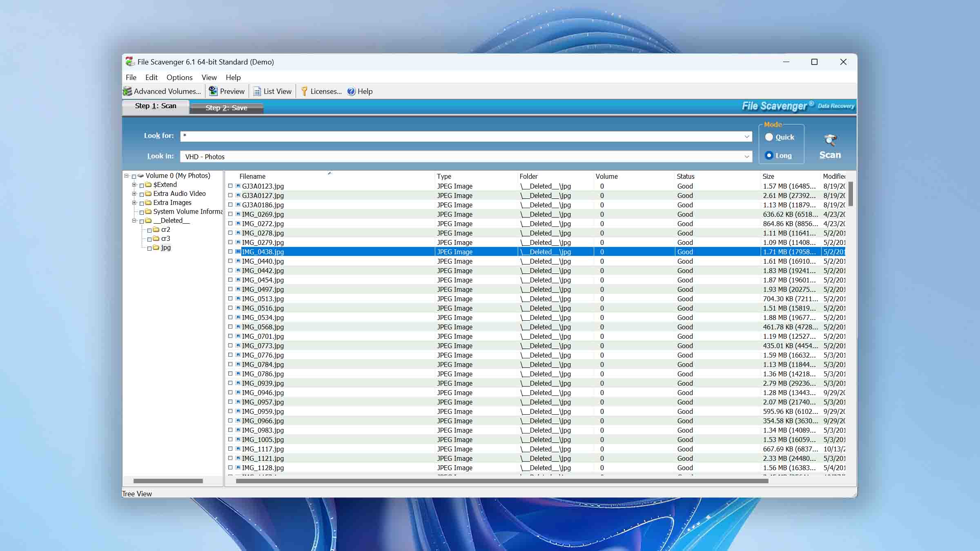Image resolution: width=980 pixels, height=551 pixels.
Task: Select the IMG_1121.jpg filename
Action: [x=263, y=458]
